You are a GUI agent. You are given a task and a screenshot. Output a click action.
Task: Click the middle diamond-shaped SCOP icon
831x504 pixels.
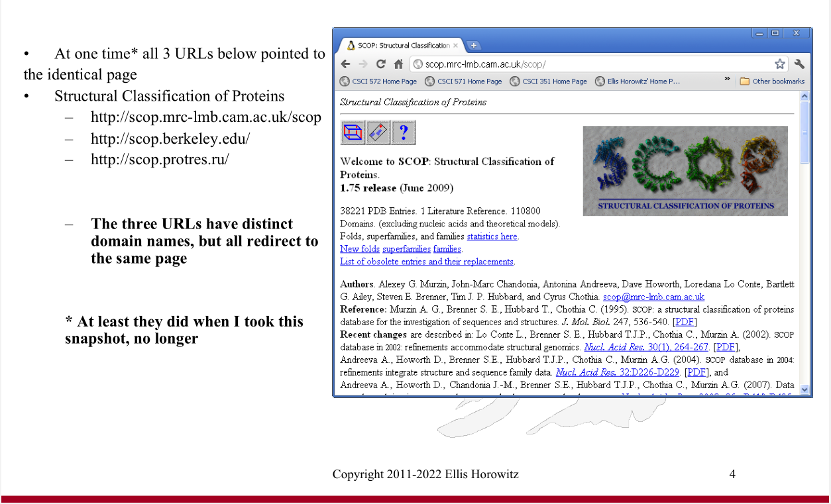[378, 133]
